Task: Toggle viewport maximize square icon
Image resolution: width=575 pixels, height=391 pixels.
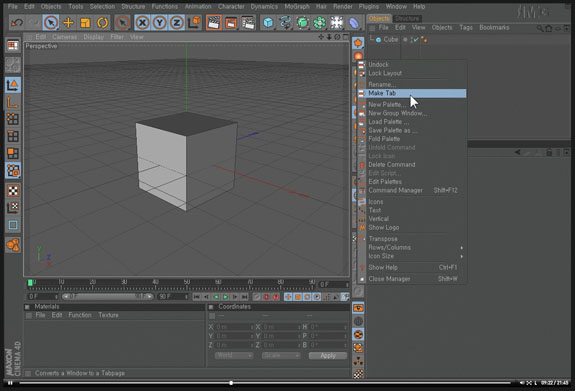Action: click(345, 37)
